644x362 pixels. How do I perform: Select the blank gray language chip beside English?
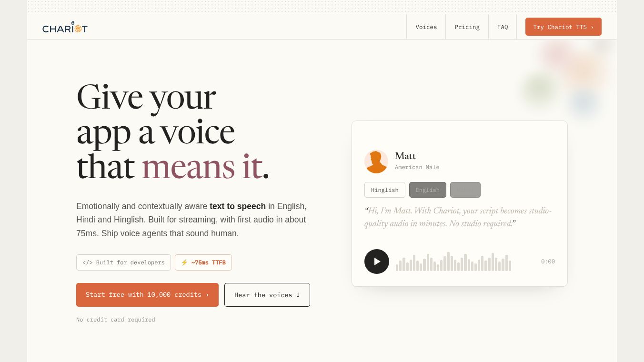pos(465,190)
